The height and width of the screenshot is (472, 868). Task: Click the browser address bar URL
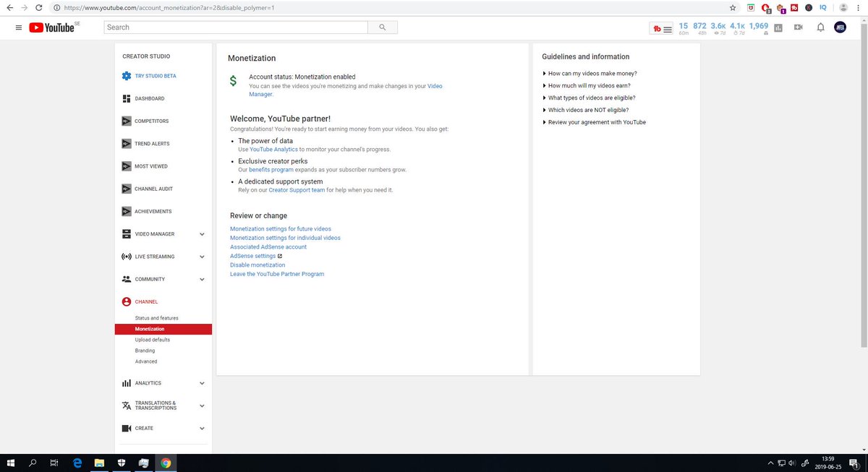169,7
